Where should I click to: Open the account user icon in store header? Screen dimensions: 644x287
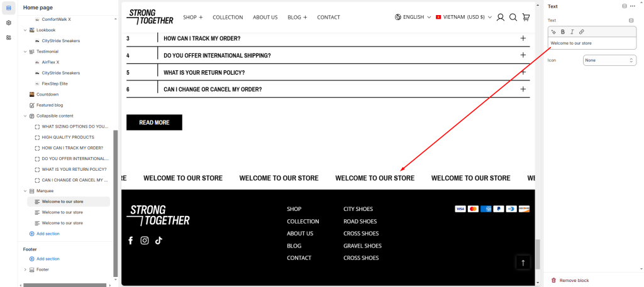pyautogui.click(x=500, y=17)
